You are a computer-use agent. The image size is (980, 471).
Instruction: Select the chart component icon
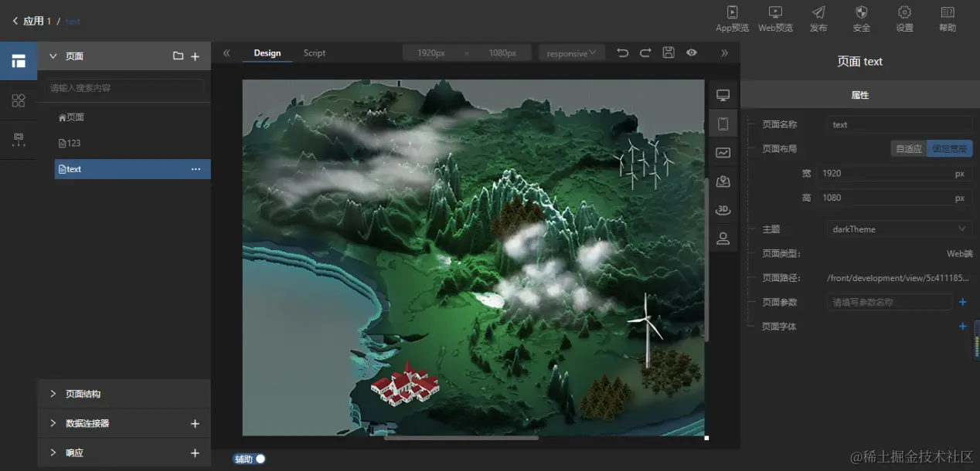723,153
